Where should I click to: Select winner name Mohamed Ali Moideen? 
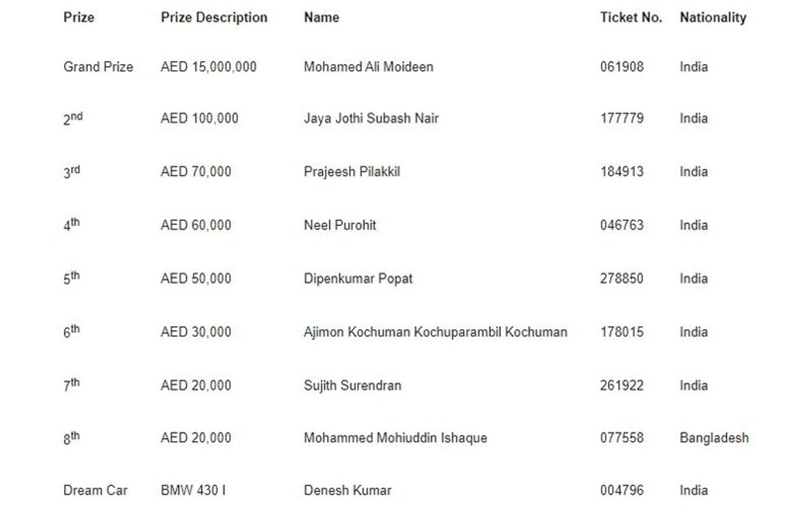(x=368, y=67)
